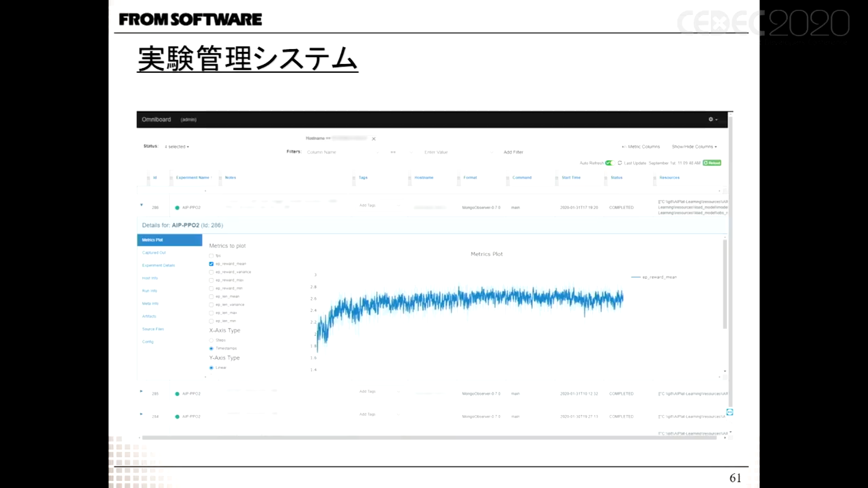The width and height of the screenshot is (868, 488).
Task: Select the Steps X-axis radio button
Action: 211,340
